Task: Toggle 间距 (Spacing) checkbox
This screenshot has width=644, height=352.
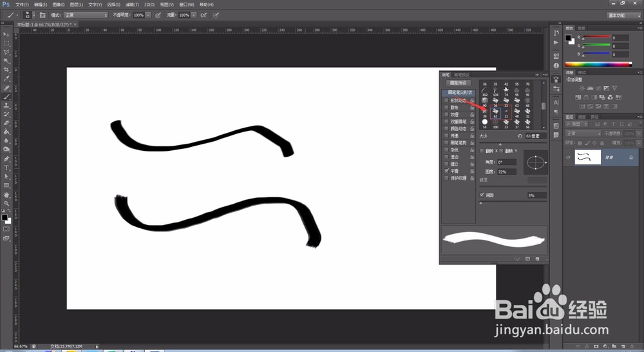Action: coord(482,195)
